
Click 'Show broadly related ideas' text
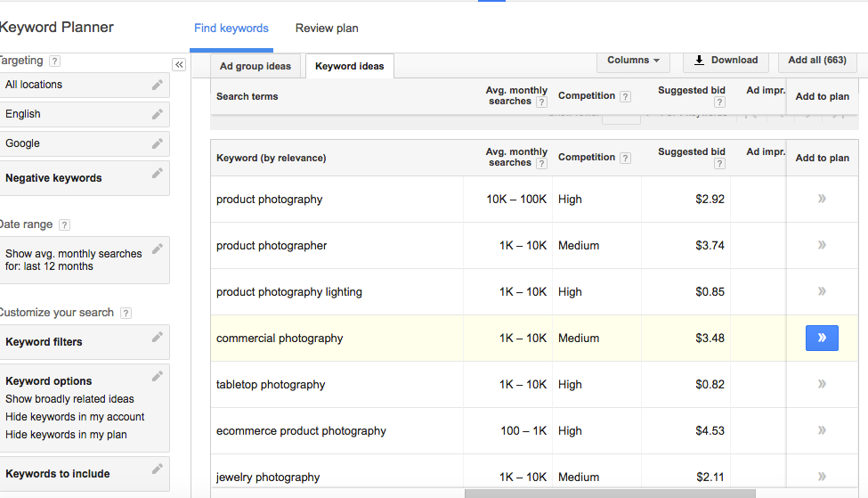[x=69, y=399]
